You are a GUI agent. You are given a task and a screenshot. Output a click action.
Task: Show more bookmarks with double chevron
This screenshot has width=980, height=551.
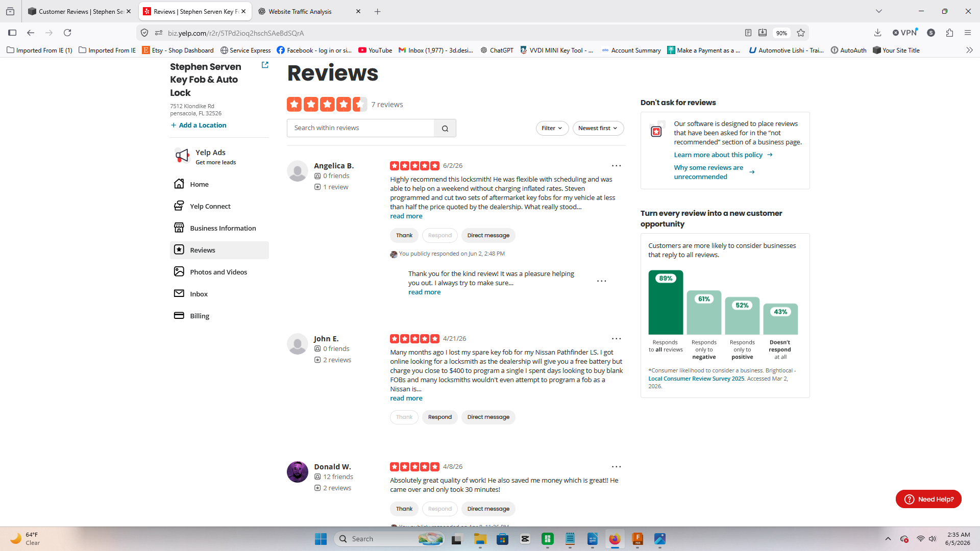coord(969,50)
